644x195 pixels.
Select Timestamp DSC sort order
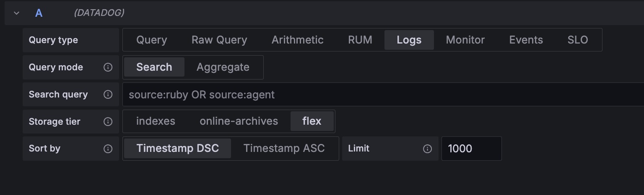tap(177, 149)
